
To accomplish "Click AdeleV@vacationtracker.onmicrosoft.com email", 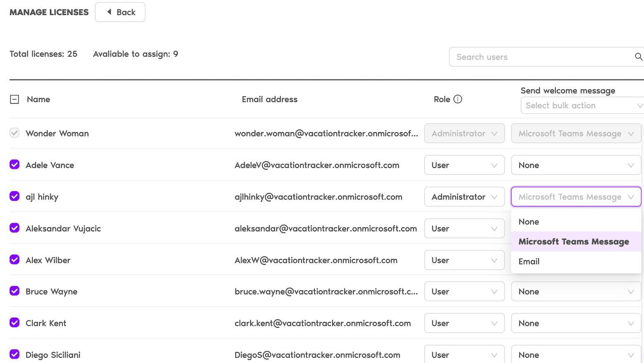I will tap(317, 165).
